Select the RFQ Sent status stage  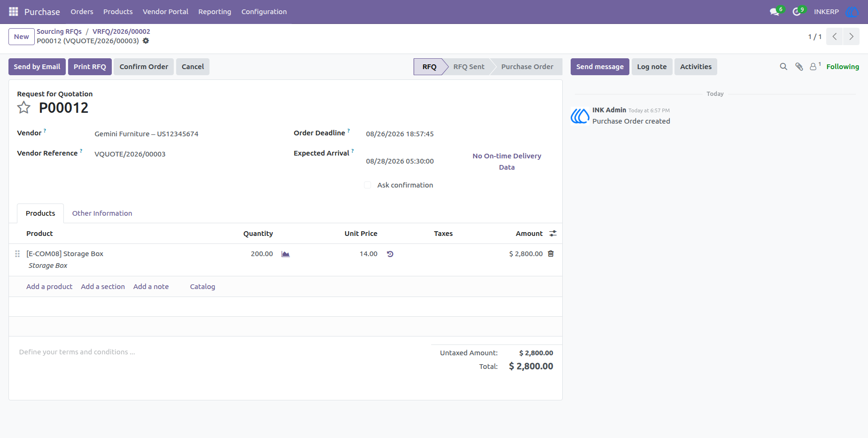click(x=468, y=67)
